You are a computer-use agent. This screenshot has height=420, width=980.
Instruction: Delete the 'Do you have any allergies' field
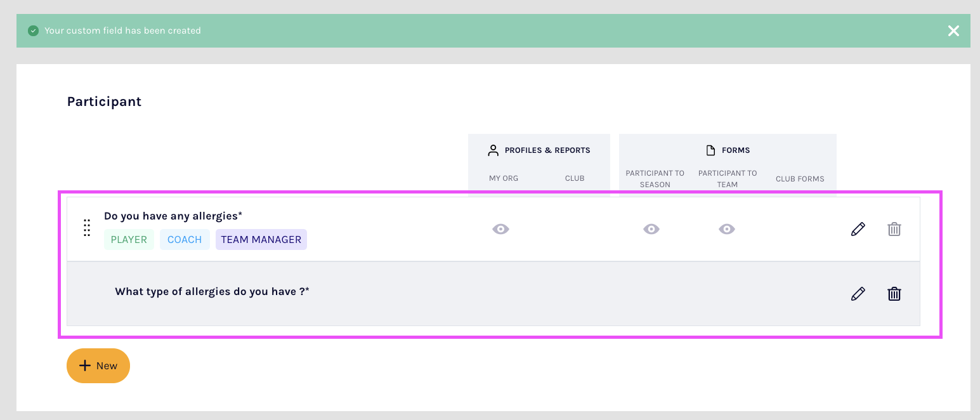[894, 229]
